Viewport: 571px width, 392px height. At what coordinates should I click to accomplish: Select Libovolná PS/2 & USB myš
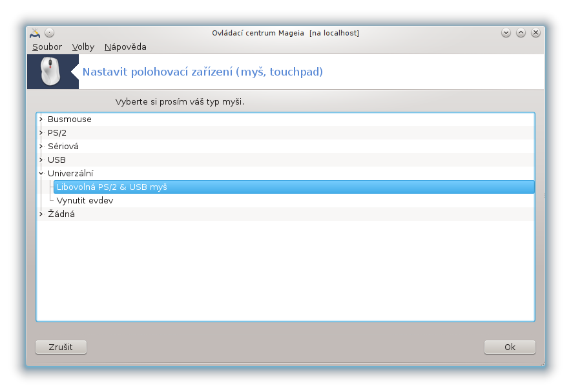click(294, 187)
